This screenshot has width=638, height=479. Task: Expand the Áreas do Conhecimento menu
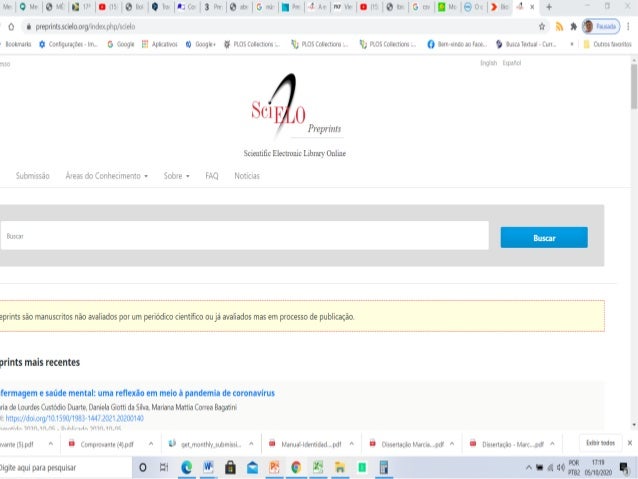click(x=107, y=176)
